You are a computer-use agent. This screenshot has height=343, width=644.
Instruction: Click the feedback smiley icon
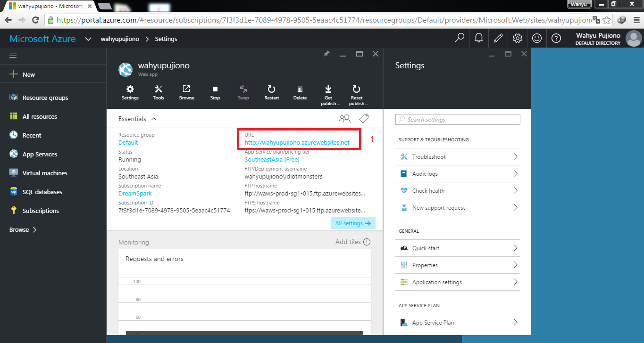click(537, 38)
